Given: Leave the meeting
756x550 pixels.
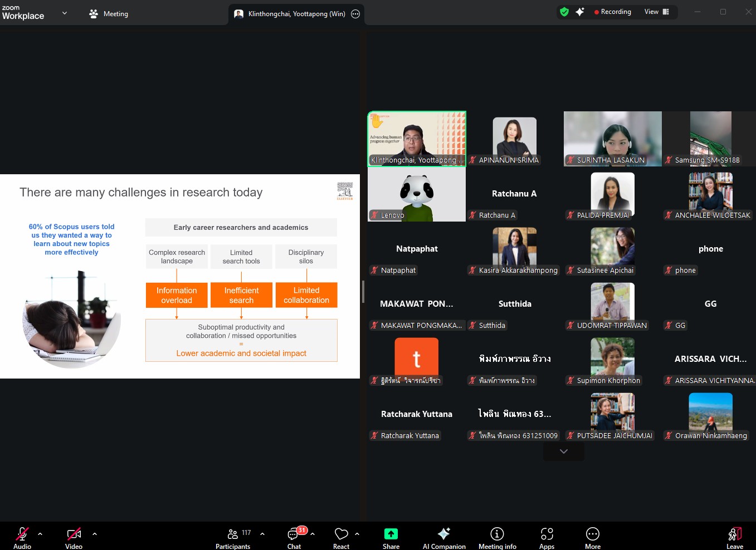Looking at the screenshot, I should coord(734,537).
